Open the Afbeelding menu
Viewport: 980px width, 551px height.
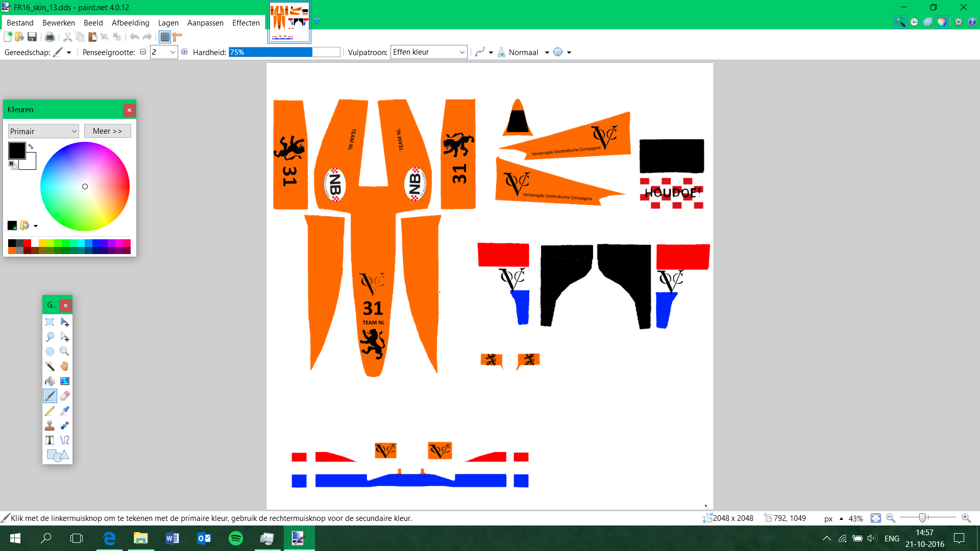[131, 23]
